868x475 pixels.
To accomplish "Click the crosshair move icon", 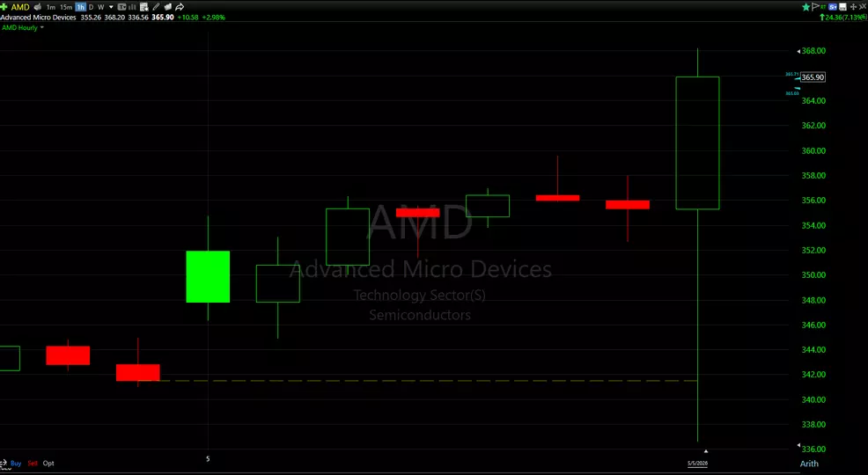I will (853, 7).
